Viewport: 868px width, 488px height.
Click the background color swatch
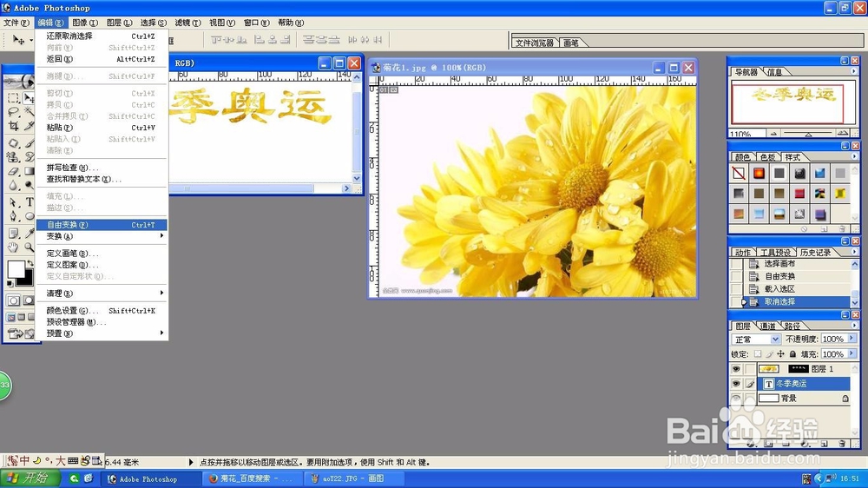[x=29, y=281]
